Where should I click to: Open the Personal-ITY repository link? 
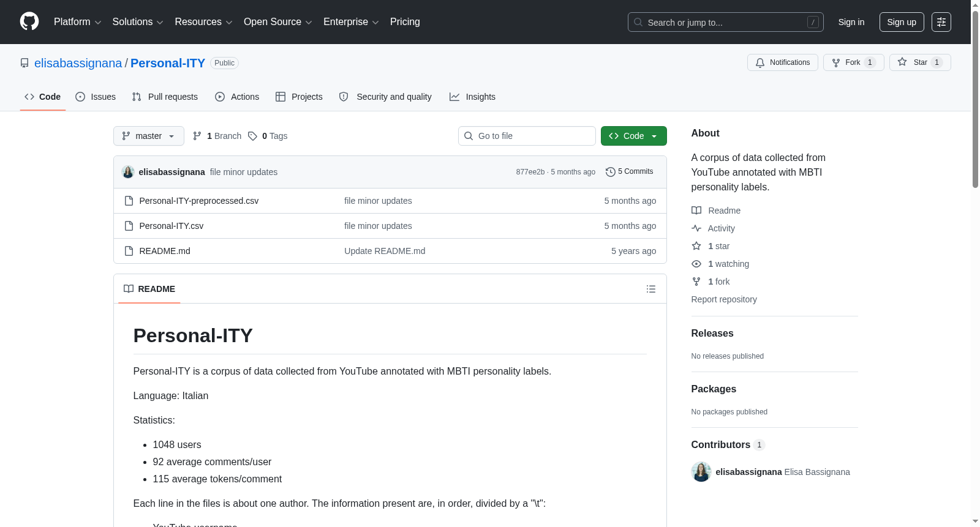click(168, 63)
